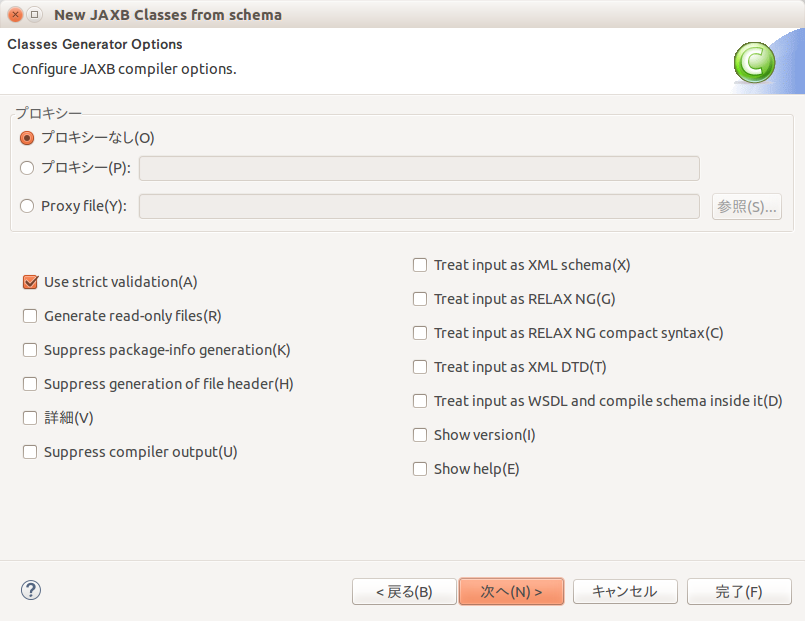Uncheck Use strict validation checkbox
The width and height of the screenshot is (805, 621).
tap(30, 282)
